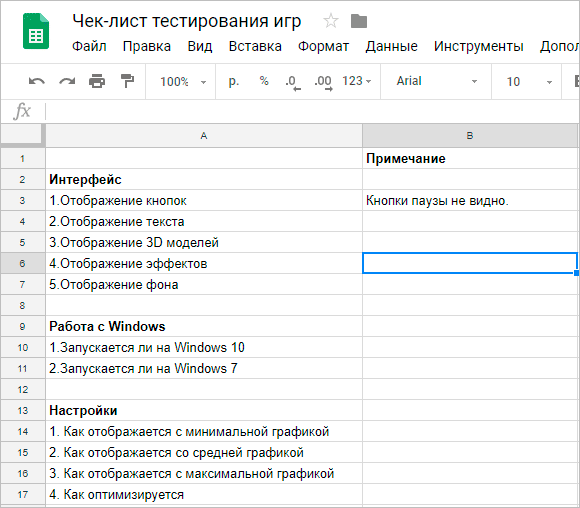Viewport: 580px width, 508px height.
Task: Select cell 4. Как оптимизируется
Action: [204, 494]
